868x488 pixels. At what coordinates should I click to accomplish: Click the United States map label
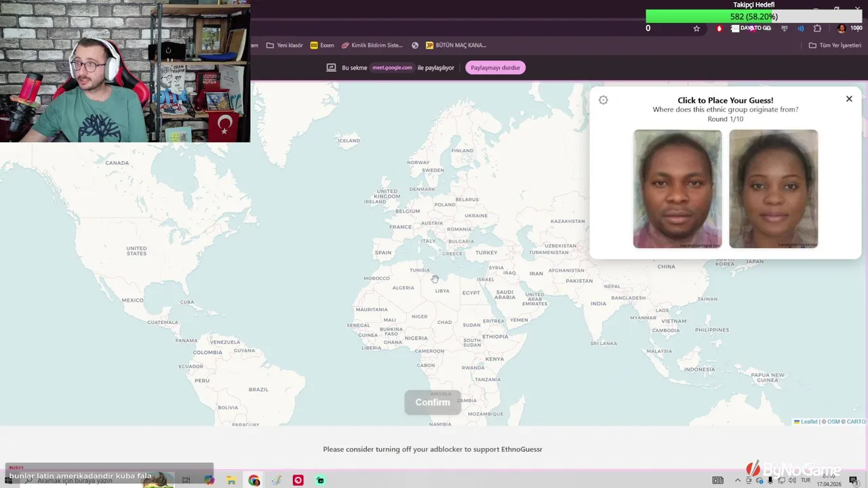[x=136, y=251]
